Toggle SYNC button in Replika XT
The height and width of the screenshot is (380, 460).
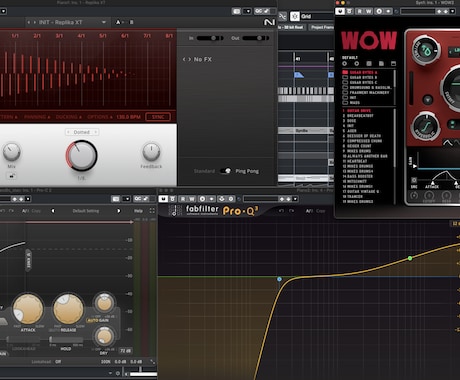coord(158,117)
